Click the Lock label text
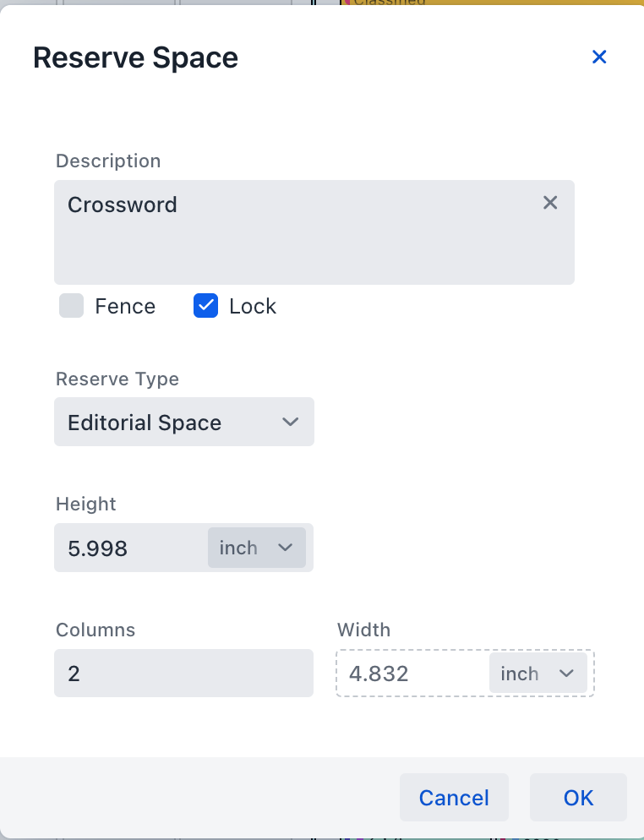Image resolution: width=644 pixels, height=840 pixels. click(x=253, y=306)
